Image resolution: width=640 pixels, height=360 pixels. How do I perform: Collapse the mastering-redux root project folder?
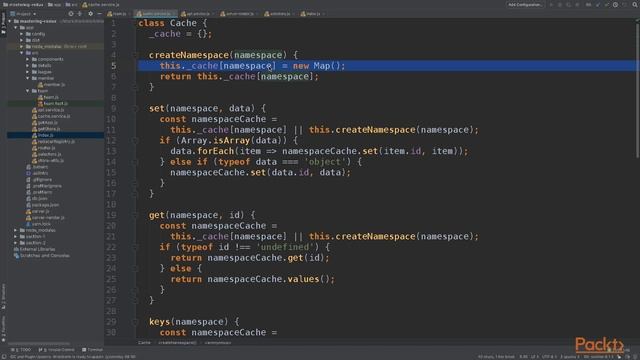coord(10,21)
